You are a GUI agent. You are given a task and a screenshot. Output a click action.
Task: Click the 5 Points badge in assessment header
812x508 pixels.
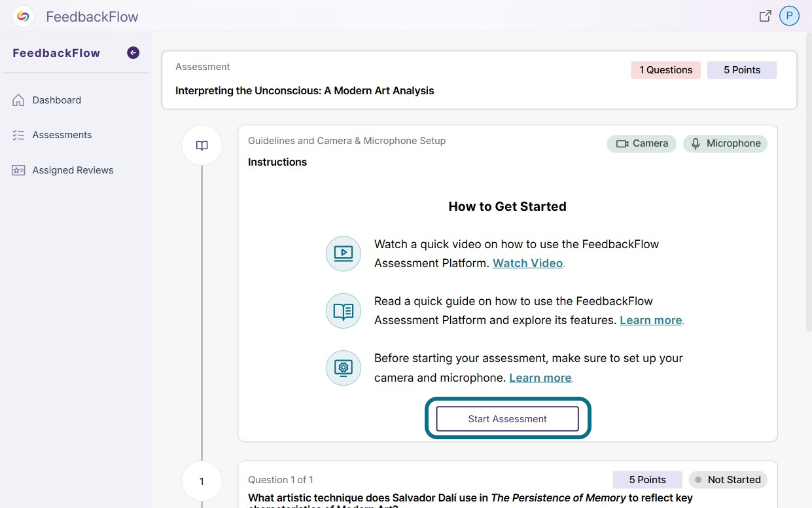click(742, 70)
